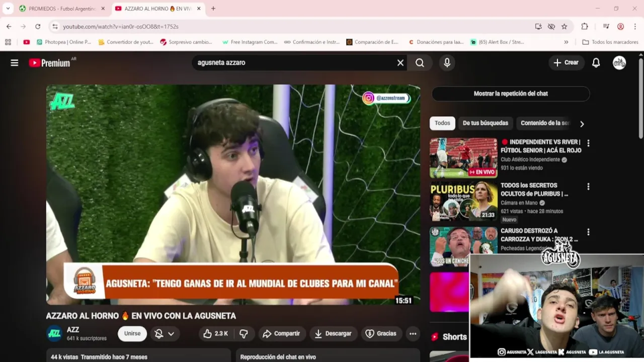Viewport: 644px width, 362px height.
Task: Open options for Caruso destrozó video
Action: (588, 232)
